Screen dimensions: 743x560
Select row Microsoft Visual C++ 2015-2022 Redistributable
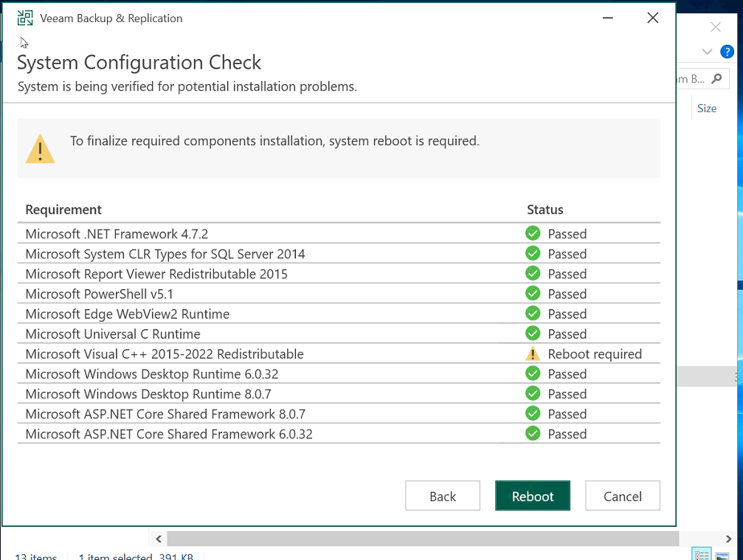click(339, 353)
